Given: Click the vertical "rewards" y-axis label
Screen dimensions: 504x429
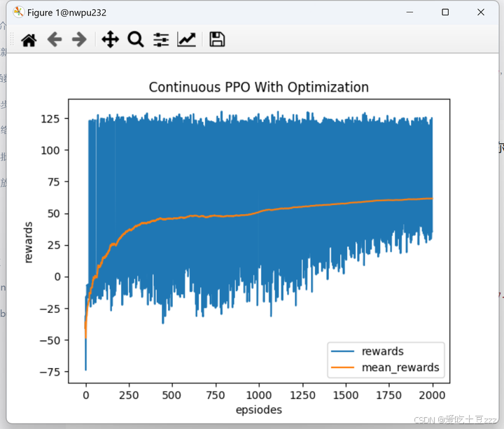Looking at the screenshot, I should click(x=29, y=242).
